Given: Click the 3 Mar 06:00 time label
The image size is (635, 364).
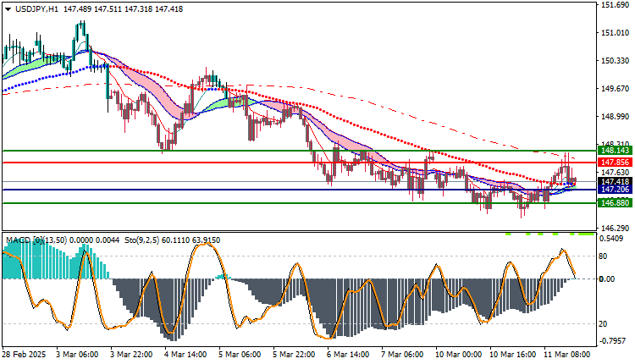Looking at the screenshot, I should pos(77,355).
